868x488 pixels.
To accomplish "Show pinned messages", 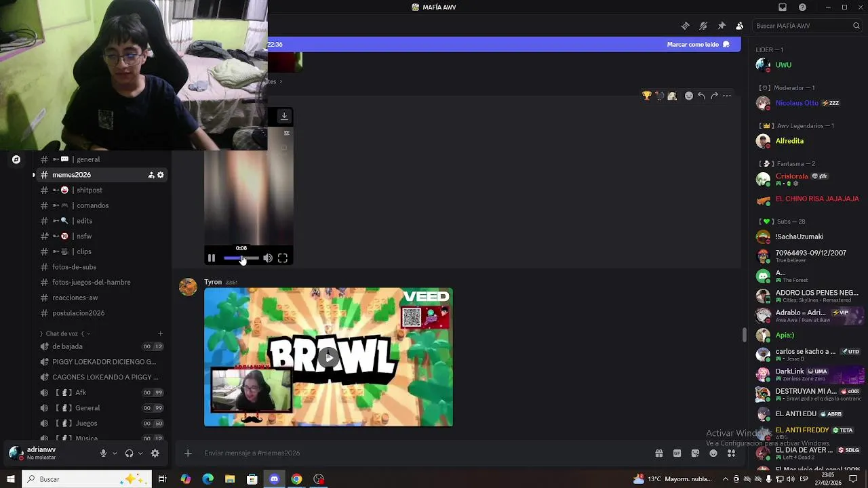I will pos(722,26).
